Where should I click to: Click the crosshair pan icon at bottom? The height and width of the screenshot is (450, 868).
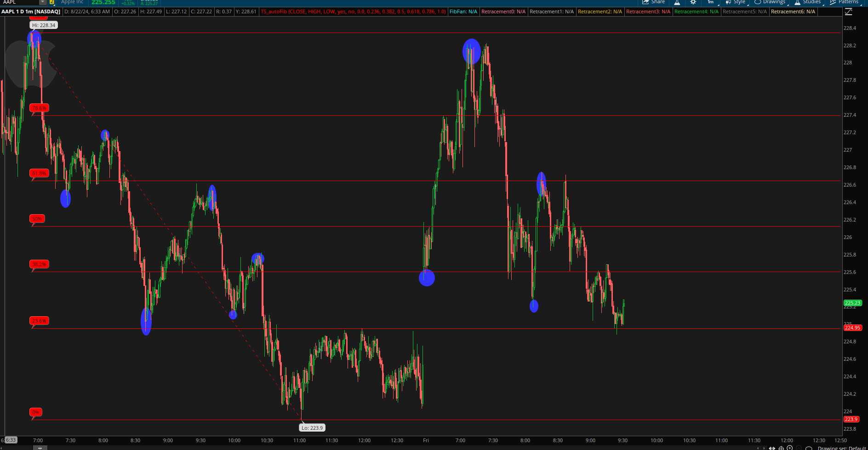coord(781,448)
